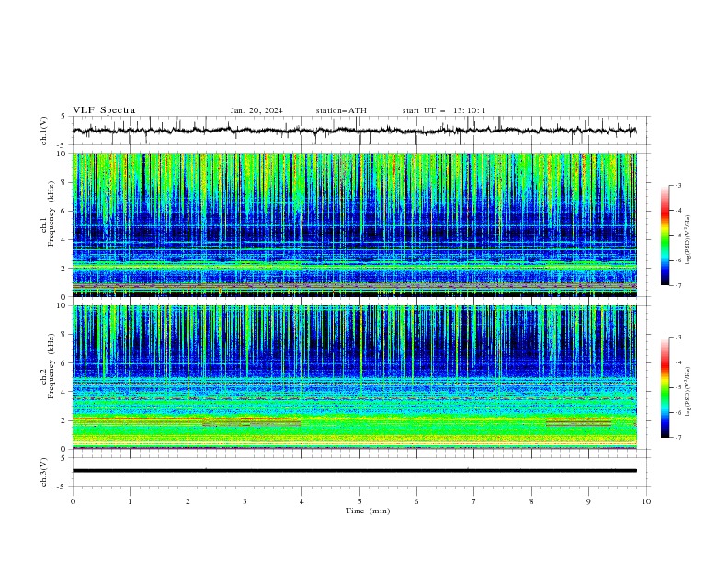Viewport: 728px width, 563px height.
Task: Click the "2" tick on the time axis
Action: click(x=188, y=501)
